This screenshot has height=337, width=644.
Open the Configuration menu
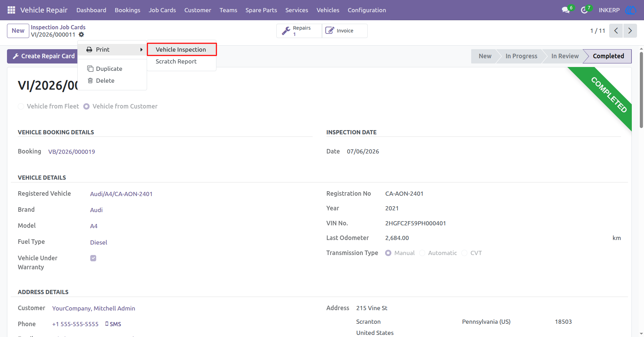(x=367, y=10)
